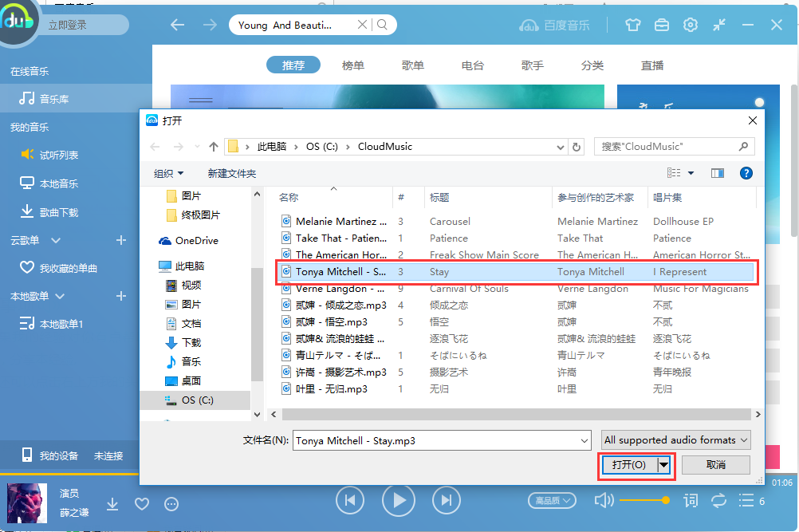Screen dimensions: 799x532
Task: Add a new 本地歌单 with plus
Action: pos(120,296)
